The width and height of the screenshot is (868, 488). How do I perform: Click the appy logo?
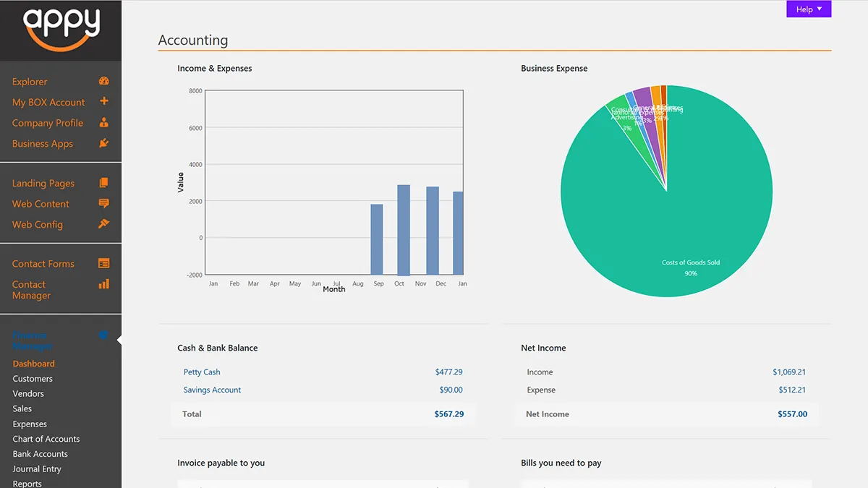61,29
